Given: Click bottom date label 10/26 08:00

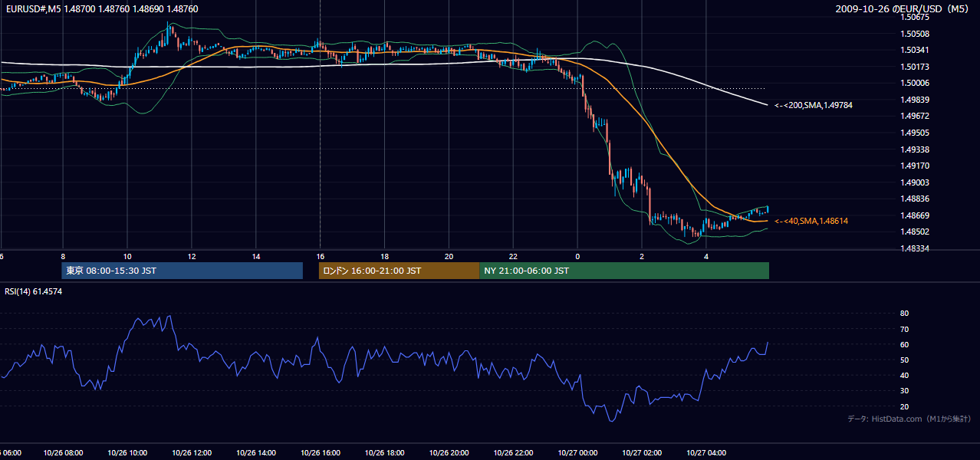Looking at the screenshot, I should (x=63, y=453).
